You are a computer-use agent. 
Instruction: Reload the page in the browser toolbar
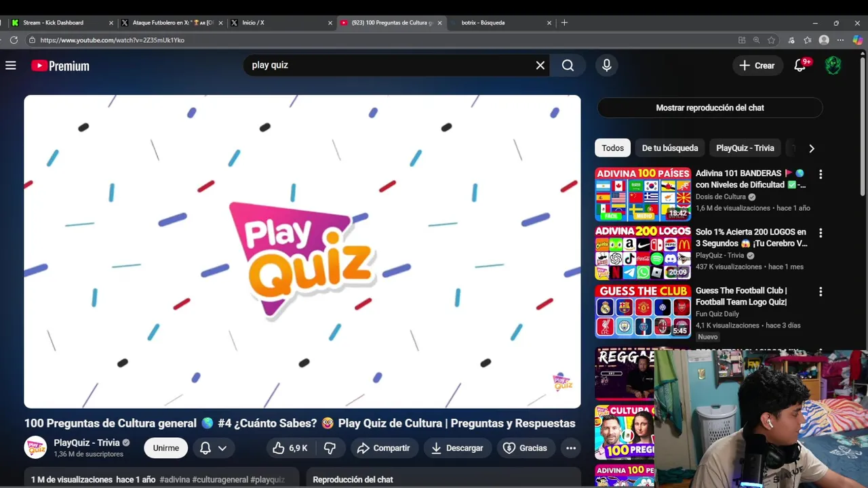tap(14, 40)
